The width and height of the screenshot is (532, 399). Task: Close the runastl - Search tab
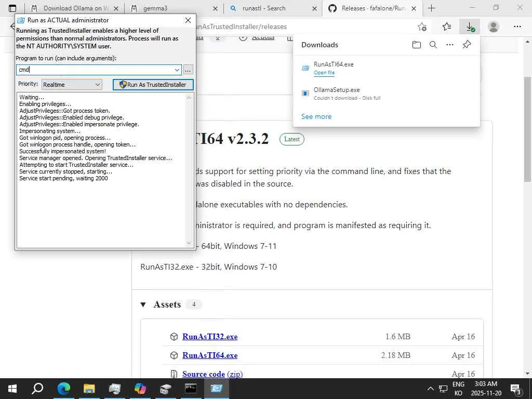[x=314, y=8]
